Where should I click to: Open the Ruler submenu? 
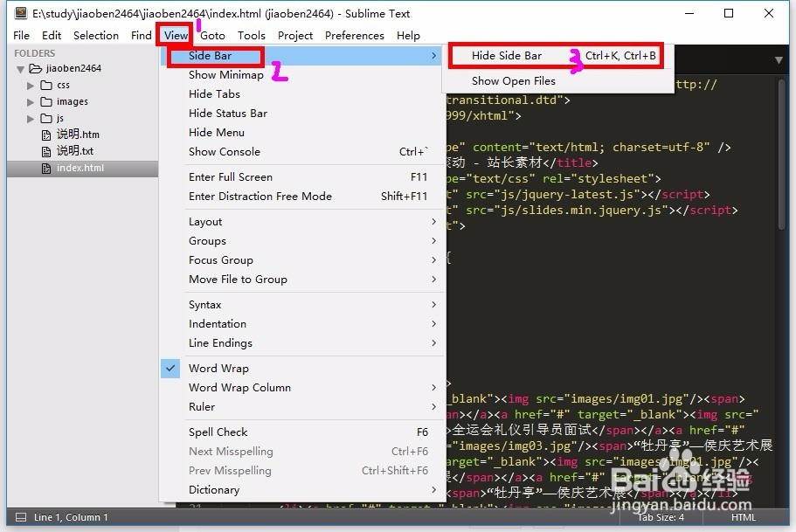pyautogui.click(x=303, y=407)
